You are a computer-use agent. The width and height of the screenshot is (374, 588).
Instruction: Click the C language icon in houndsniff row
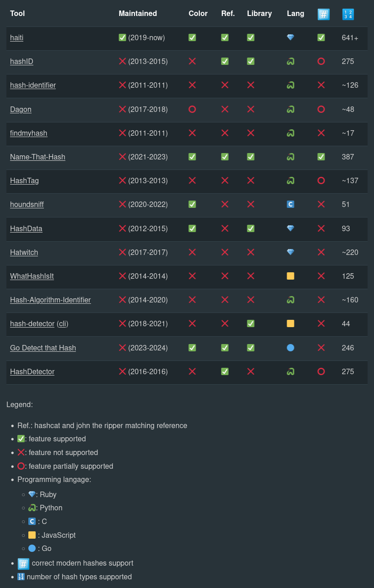click(x=290, y=204)
